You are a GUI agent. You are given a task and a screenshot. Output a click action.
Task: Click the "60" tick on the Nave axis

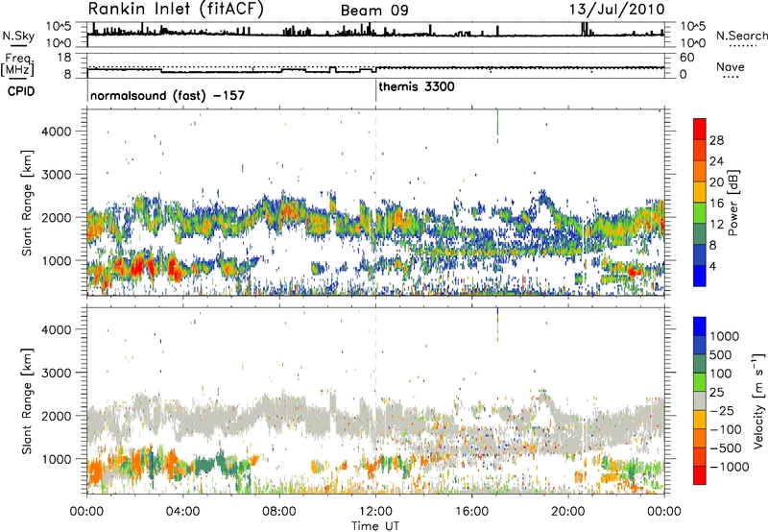point(687,58)
